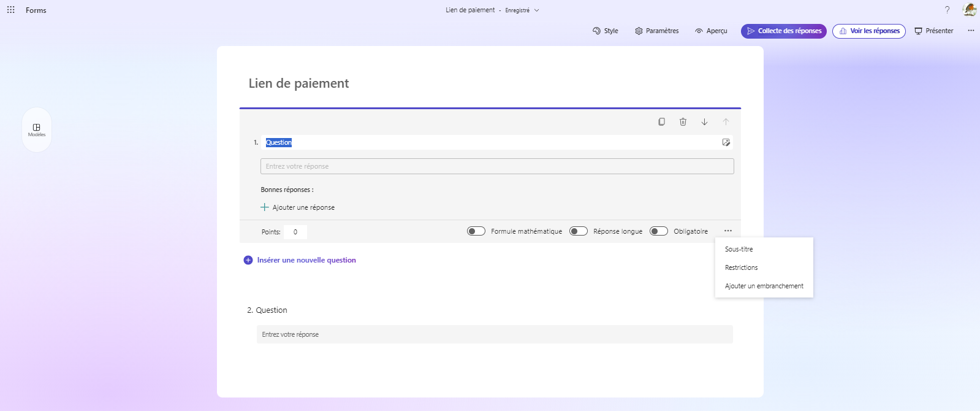Click the help question mark icon
The height and width of the screenshot is (411, 980).
(x=947, y=10)
